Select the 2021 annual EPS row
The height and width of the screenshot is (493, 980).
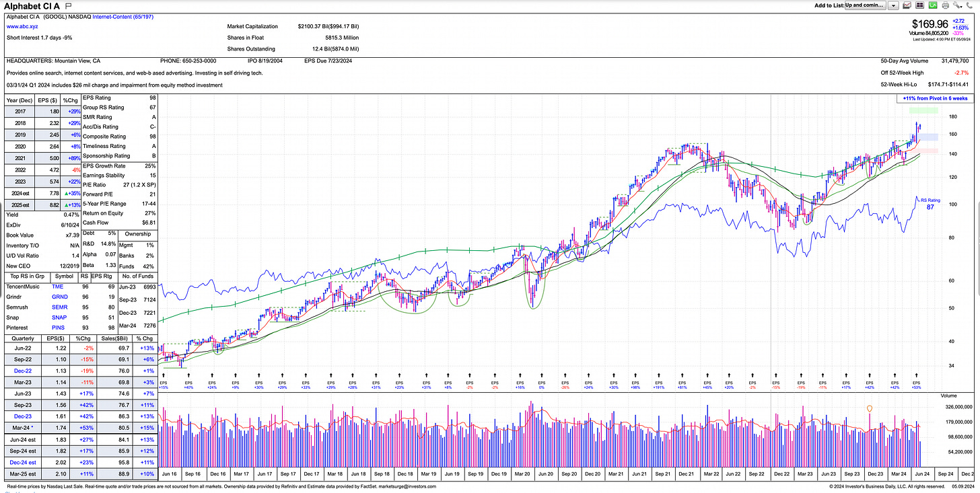point(42,157)
